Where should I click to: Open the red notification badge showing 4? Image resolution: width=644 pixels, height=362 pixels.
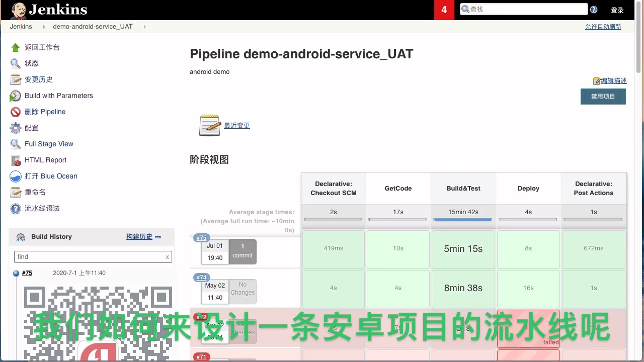(x=444, y=10)
